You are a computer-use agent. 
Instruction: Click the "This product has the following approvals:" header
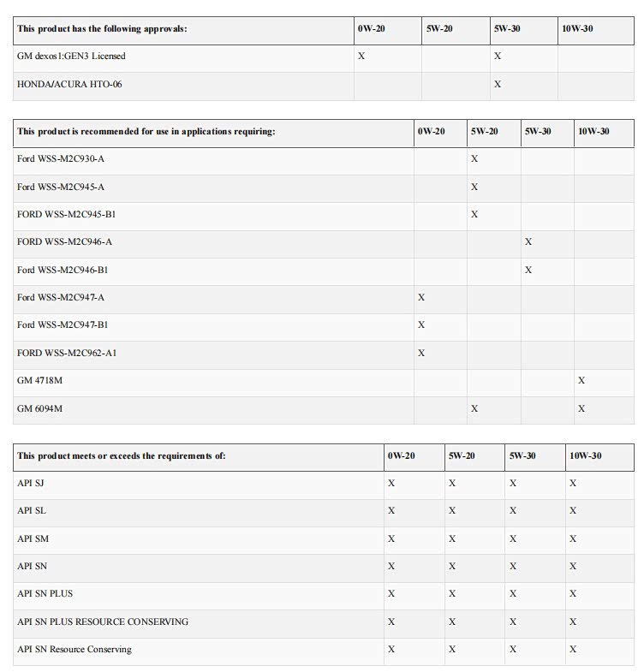[x=102, y=29]
